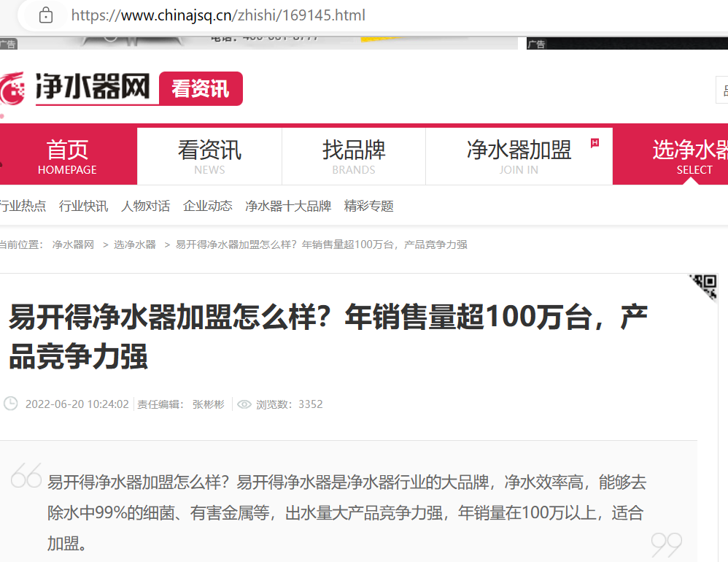Screen dimensions: 728x562
Task: Click 净水器网 in the breadcrumb
Action: (x=73, y=245)
